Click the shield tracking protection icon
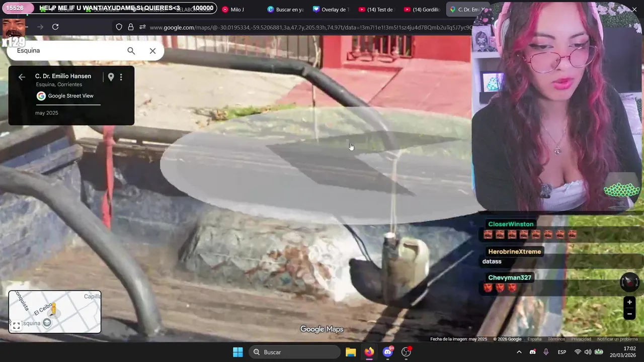 [119, 27]
